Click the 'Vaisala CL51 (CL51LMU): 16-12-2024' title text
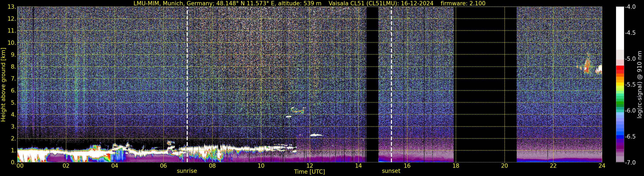Viewport: 644px width, 176px height. click(381, 3)
